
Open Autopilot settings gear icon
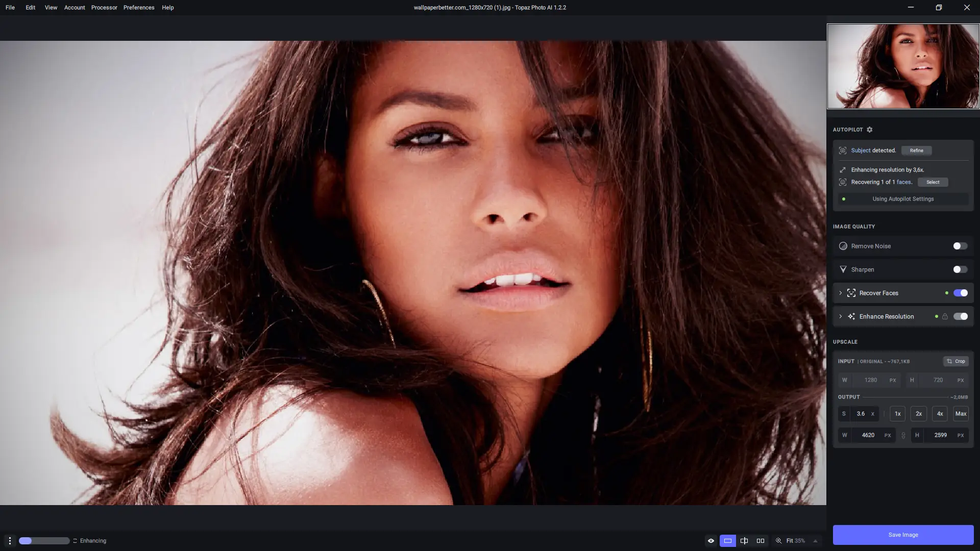(x=870, y=130)
